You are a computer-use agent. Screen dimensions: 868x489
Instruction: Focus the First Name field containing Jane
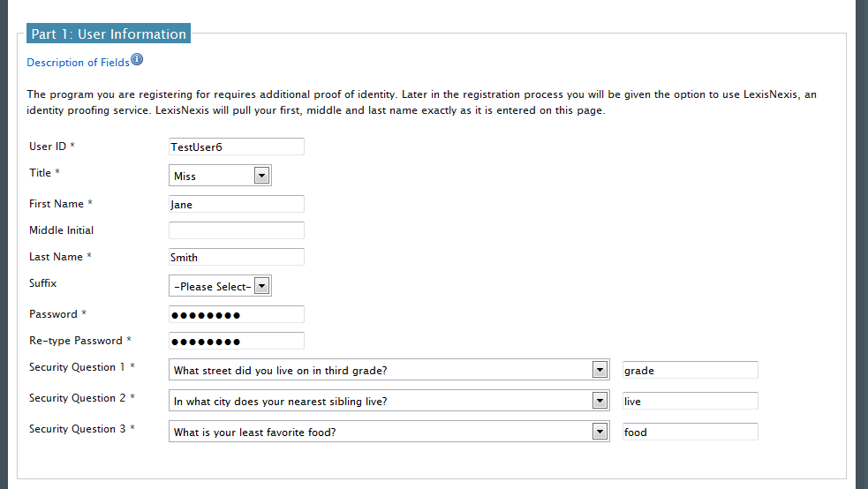click(x=236, y=204)
